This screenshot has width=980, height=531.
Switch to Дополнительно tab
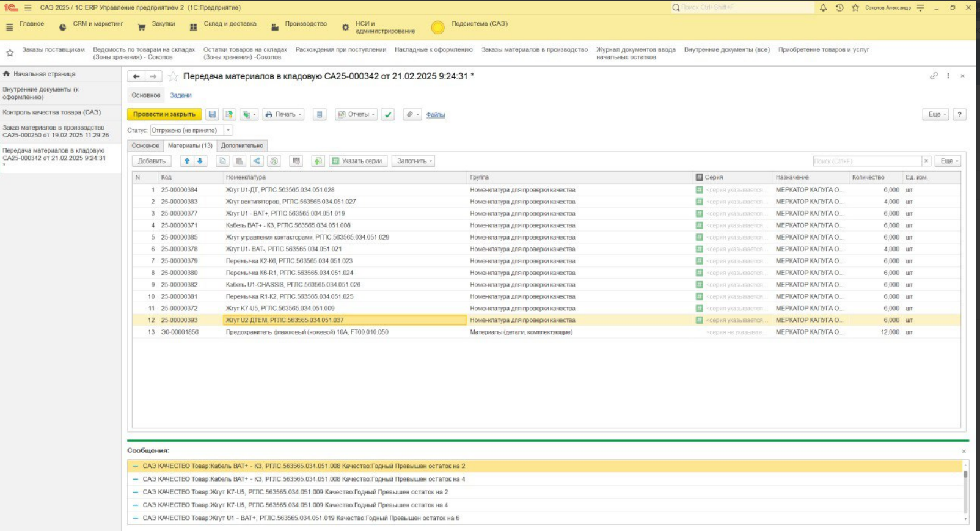[x=242, y=145]
